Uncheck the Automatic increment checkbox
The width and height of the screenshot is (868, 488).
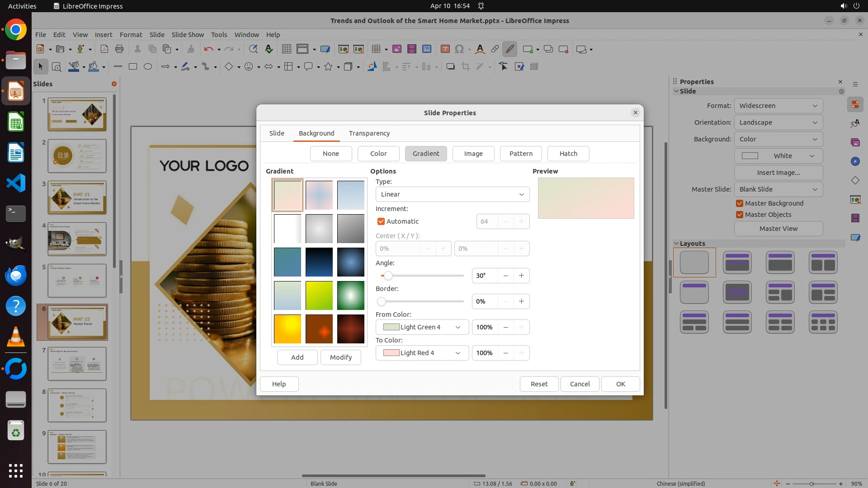tap(381, 221)
